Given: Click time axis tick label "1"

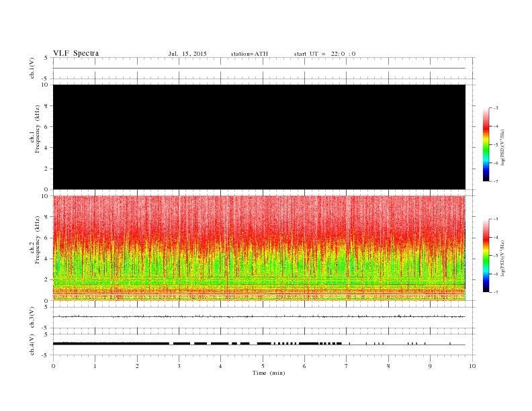Looking at the screenshot, I should point(95,366).
